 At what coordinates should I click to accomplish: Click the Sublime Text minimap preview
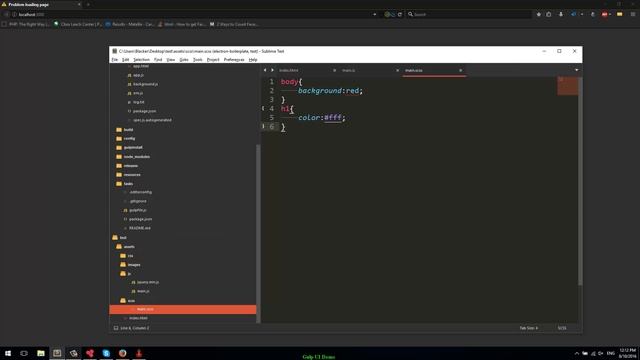568,86
